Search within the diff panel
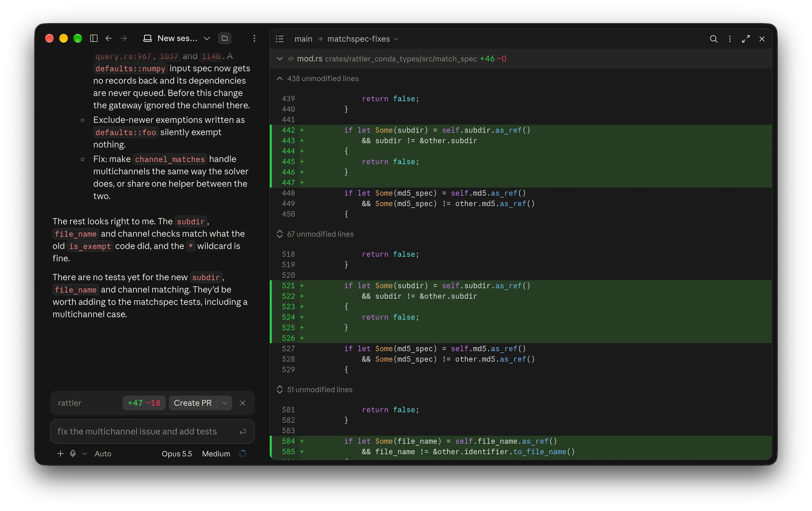 (x=714, y=39)
